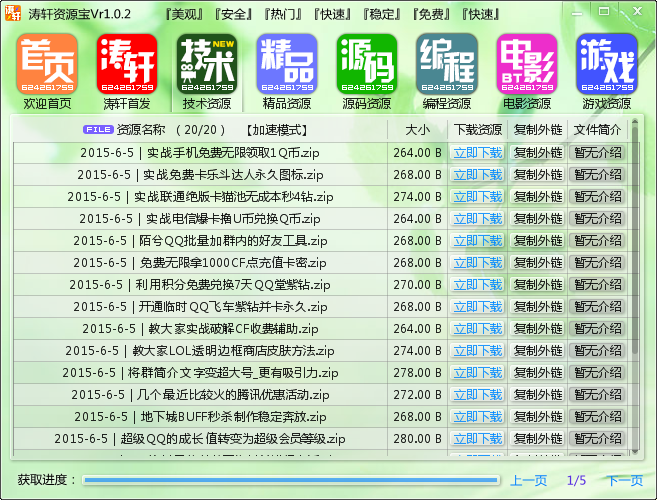Open the red 涛轩 icon
The image size is (657, 500).
click(127, 64)
